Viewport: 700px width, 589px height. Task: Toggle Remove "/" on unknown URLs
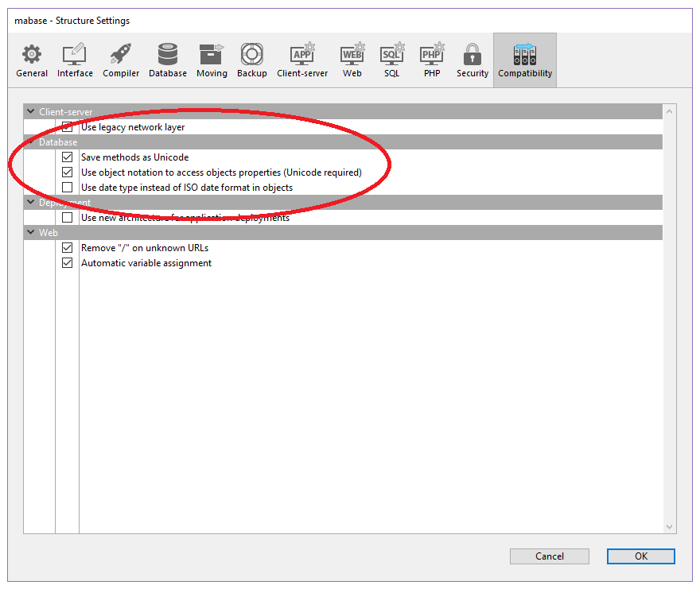coord(68,248)
